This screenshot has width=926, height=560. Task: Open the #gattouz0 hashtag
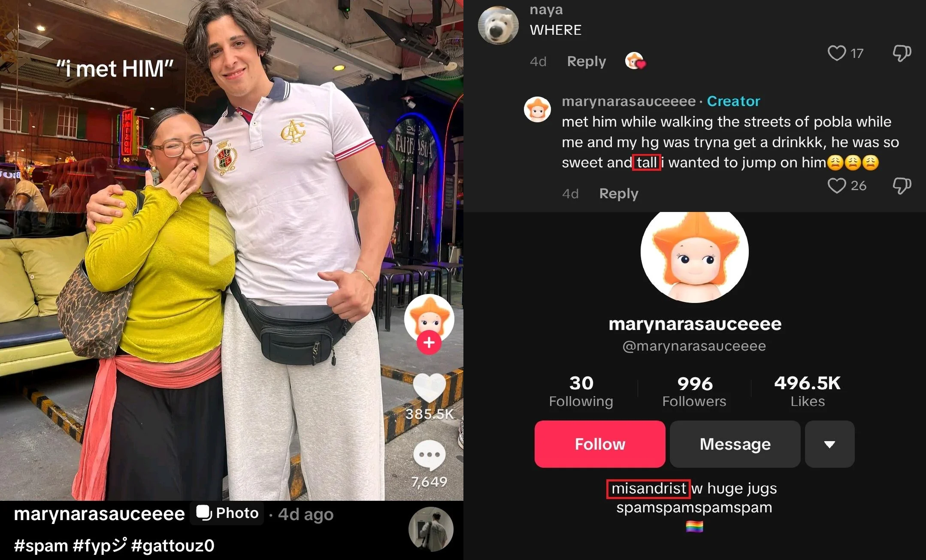click(x=172, y=545)
